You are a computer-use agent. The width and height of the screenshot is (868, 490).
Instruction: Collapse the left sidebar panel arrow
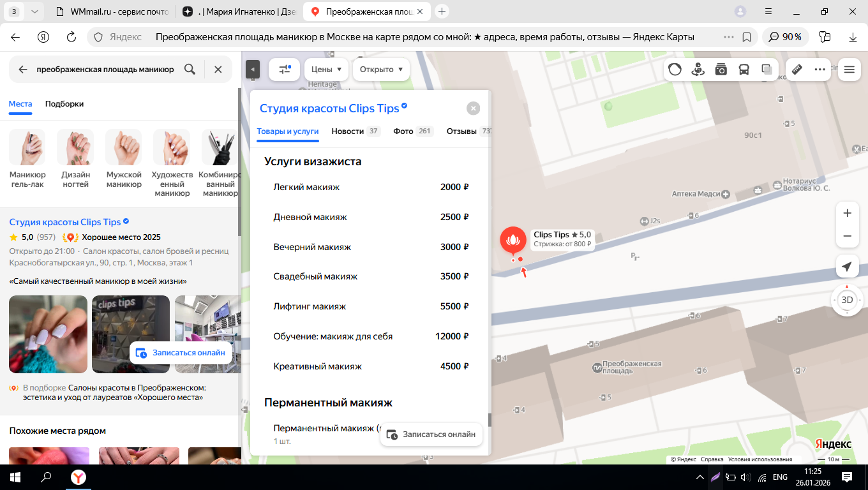pyautogui.click(x=253, y=70)
